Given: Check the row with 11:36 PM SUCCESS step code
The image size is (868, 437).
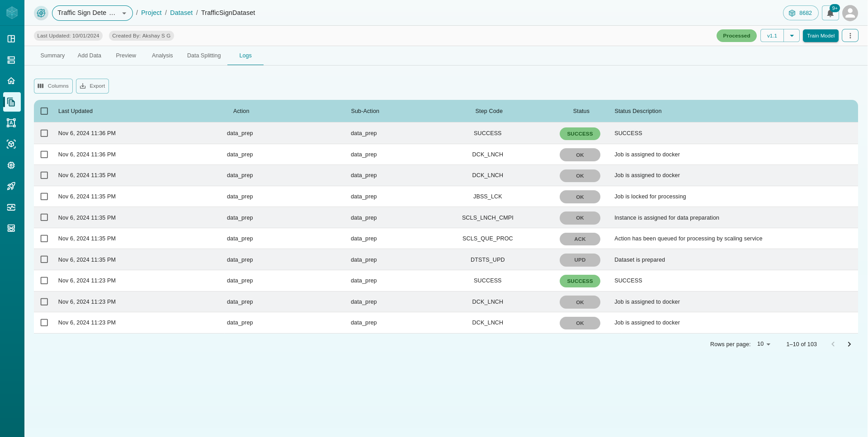Looking at the screenshot, I should pyautogui.click(x=44, y=133).
